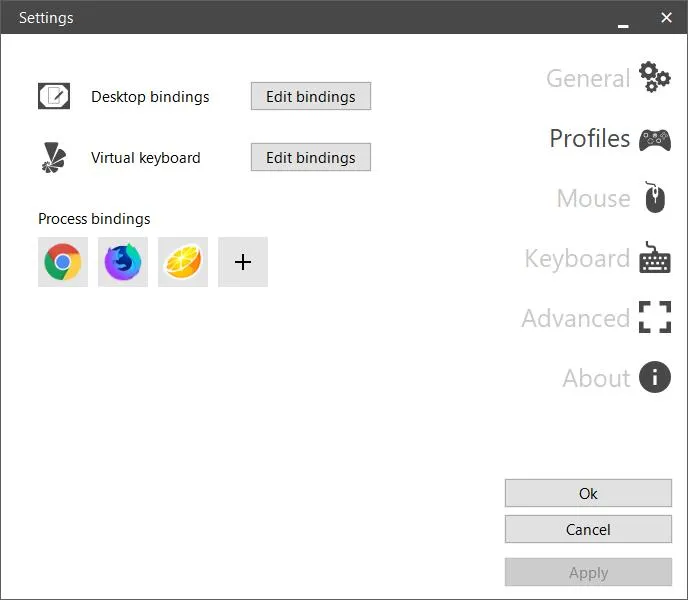Screen dimensions: 688x600
Task: Open the Keyboard settings tab
Action: (577, 259)
